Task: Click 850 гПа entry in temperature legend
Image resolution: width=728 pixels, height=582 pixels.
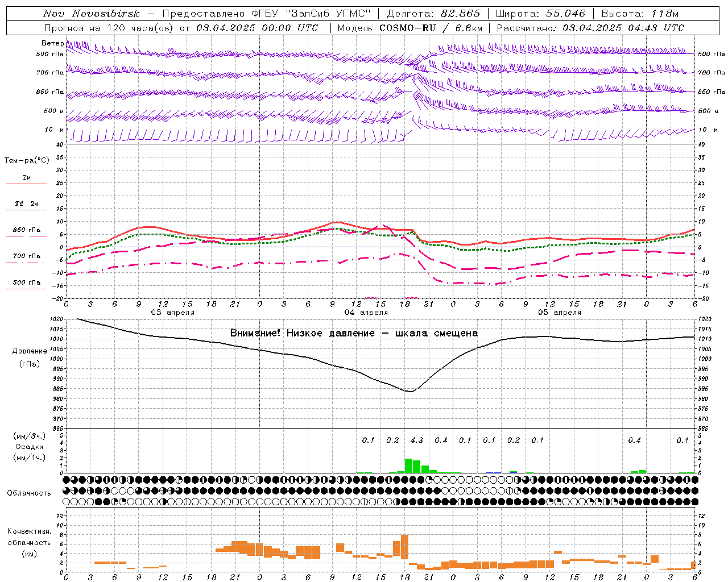Action: point(26,230)
